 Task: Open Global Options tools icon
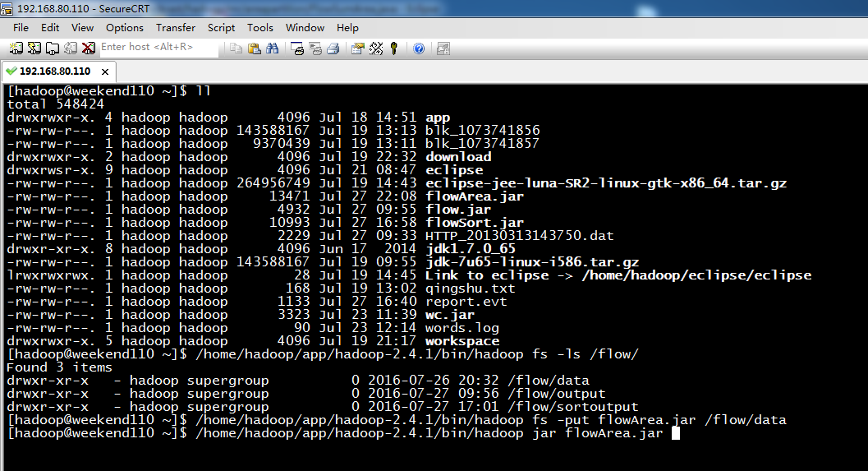pyautogui.click(x=376, y=48)
